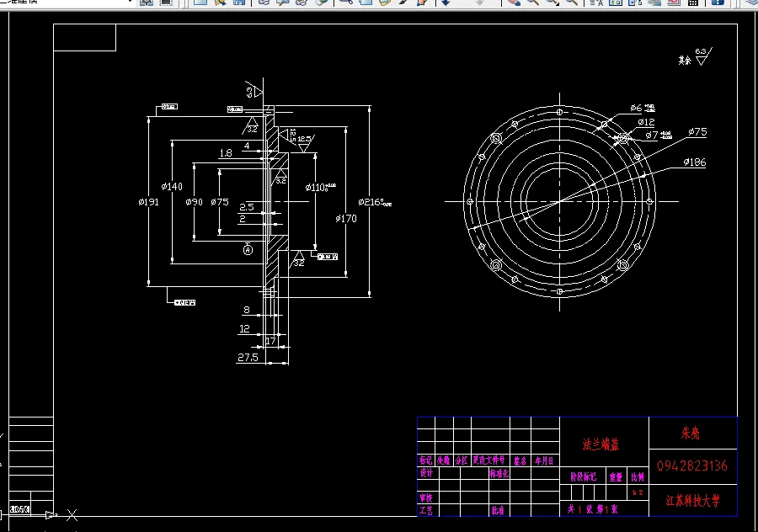
Task: Click the table grid icon in toolbar
Action: [x=693, y=3]
